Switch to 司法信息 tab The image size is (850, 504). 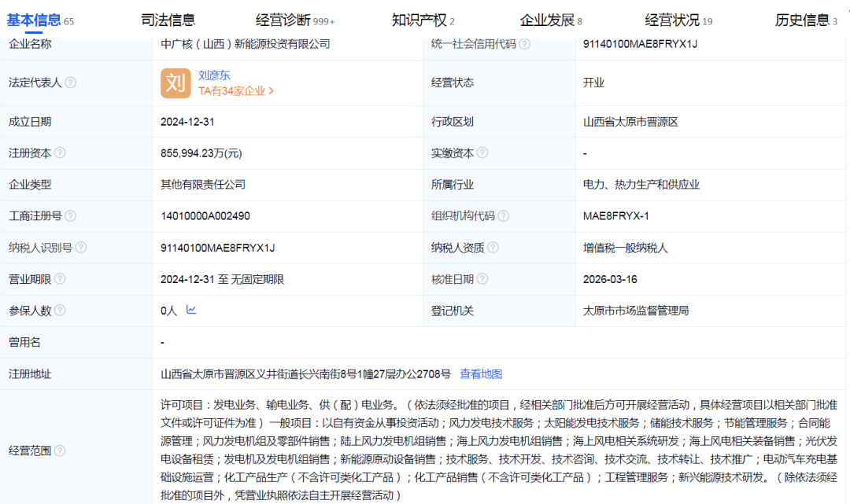point(168,20)
